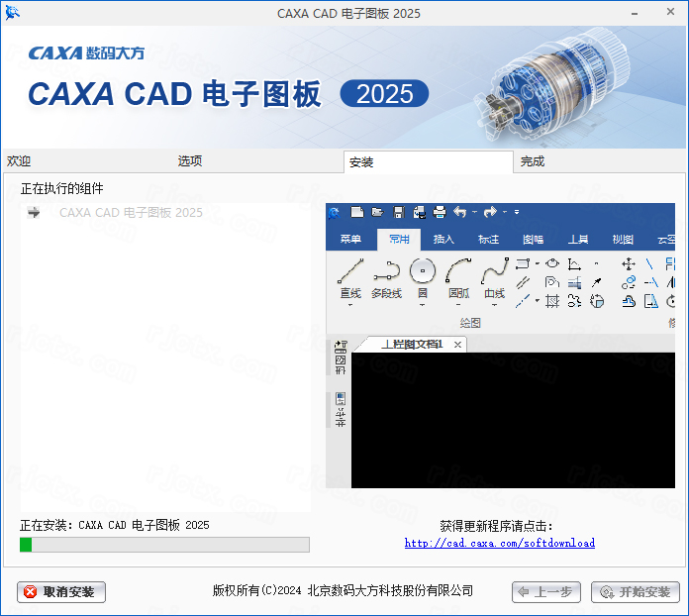Screen dimensions: 689x616
Task: Switch to the 插入 ribbon tab
Action: point(444,240)
